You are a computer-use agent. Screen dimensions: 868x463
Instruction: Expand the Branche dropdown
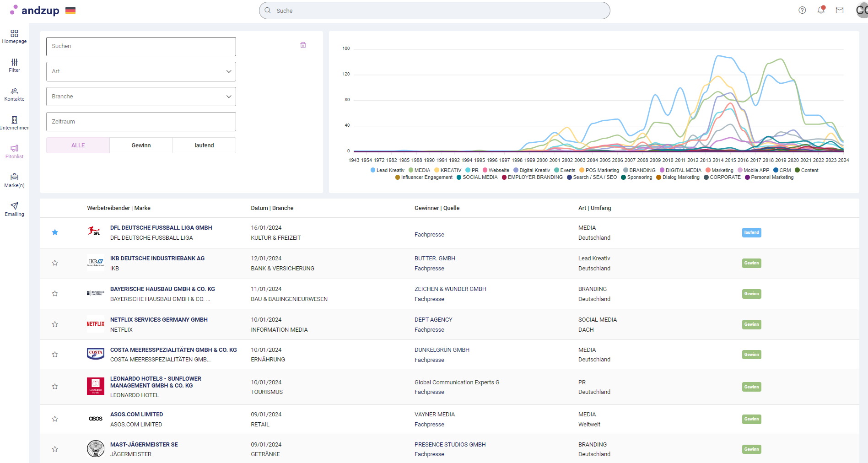141,97
